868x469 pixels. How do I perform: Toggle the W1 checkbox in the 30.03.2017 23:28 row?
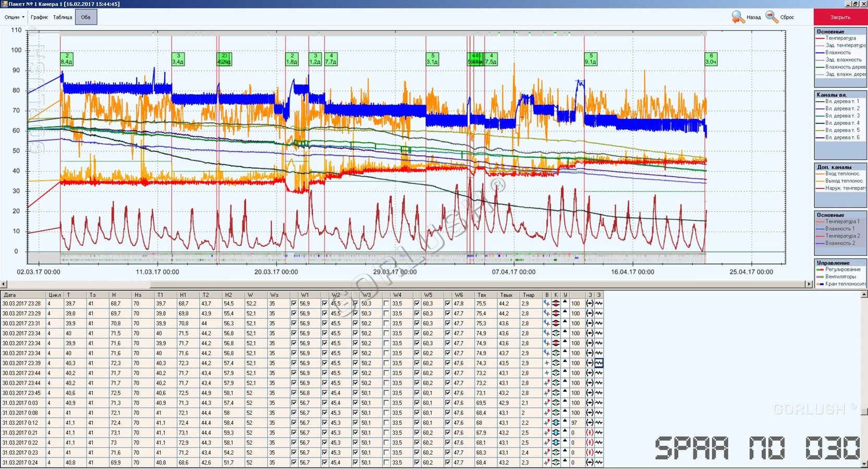(294, 303)
